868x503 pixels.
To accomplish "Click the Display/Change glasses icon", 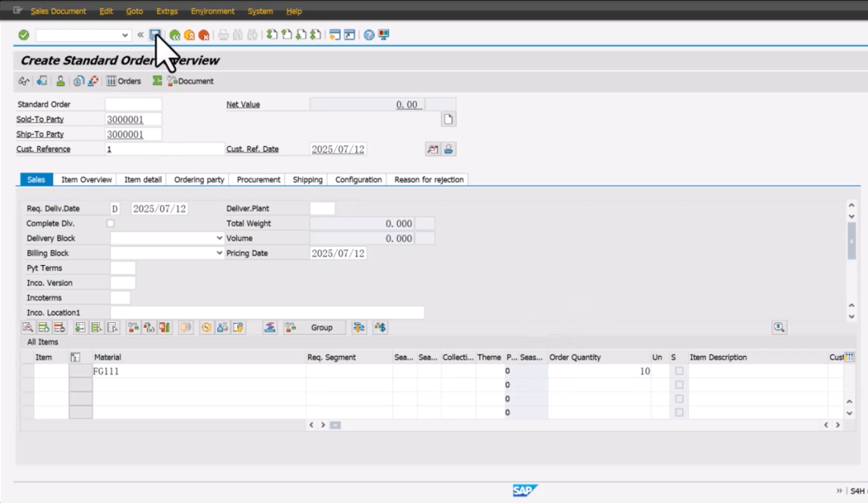I will pos(23,81).
